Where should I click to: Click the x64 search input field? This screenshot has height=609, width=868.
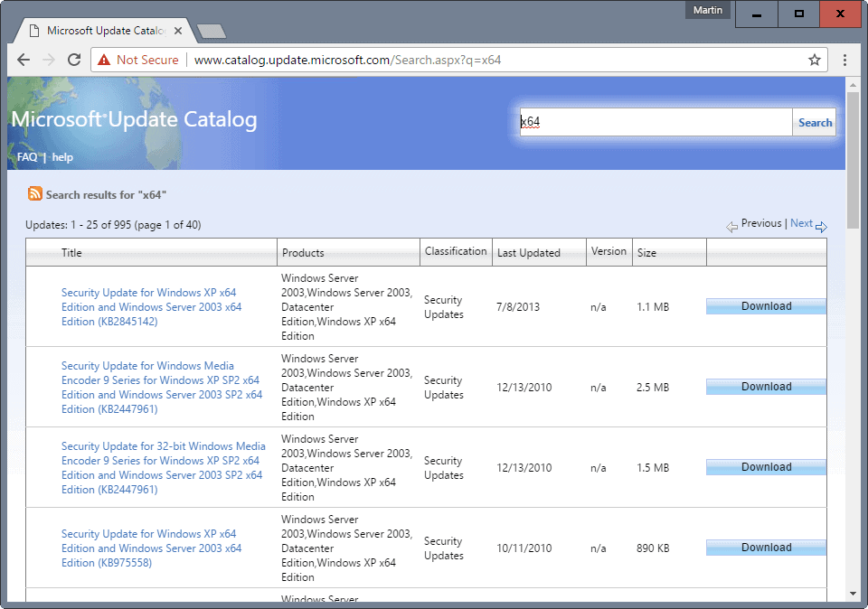tap(656, 122)
